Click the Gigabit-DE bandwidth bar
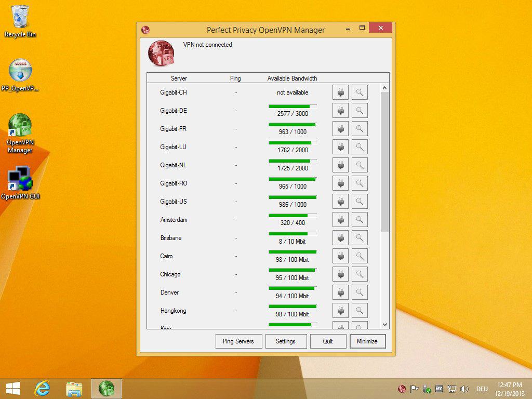The image size is (532, 399). 292,106
